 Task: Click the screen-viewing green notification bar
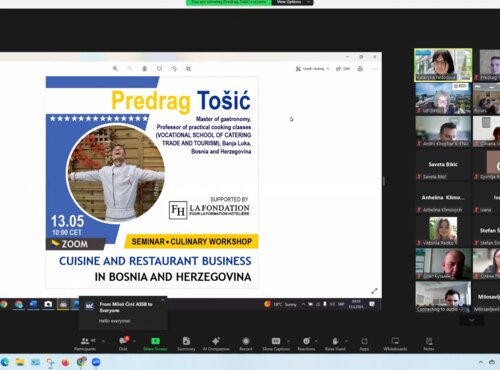tap(229, 2)
